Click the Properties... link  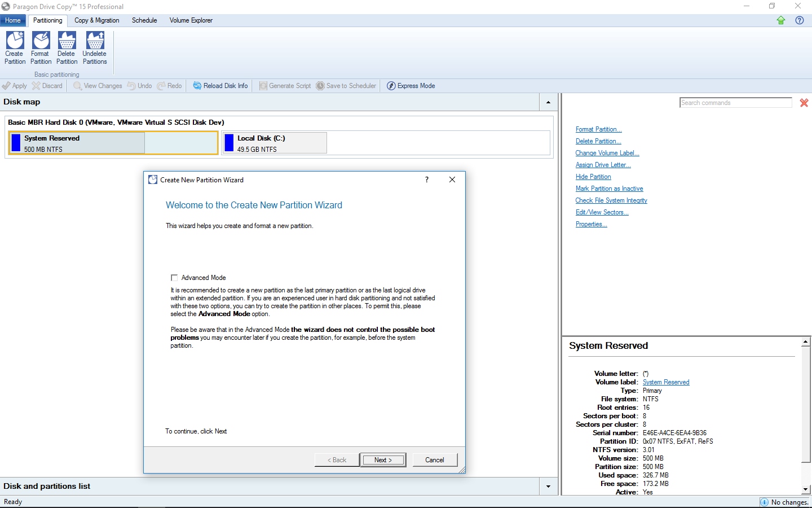click(591, 224)
